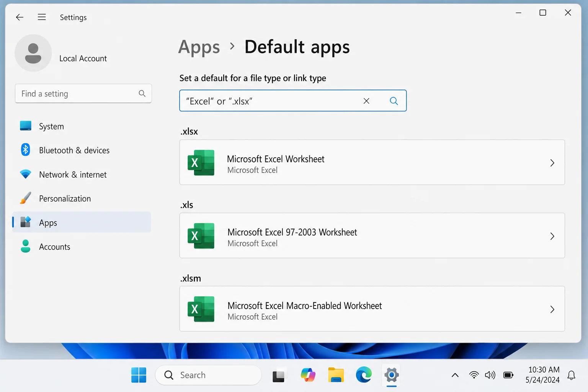This screenshot has width=588, height=392.
Task: Open Microsoft Excel Macro-Enabled Worksheet entry
Action: tap(372, 309)
